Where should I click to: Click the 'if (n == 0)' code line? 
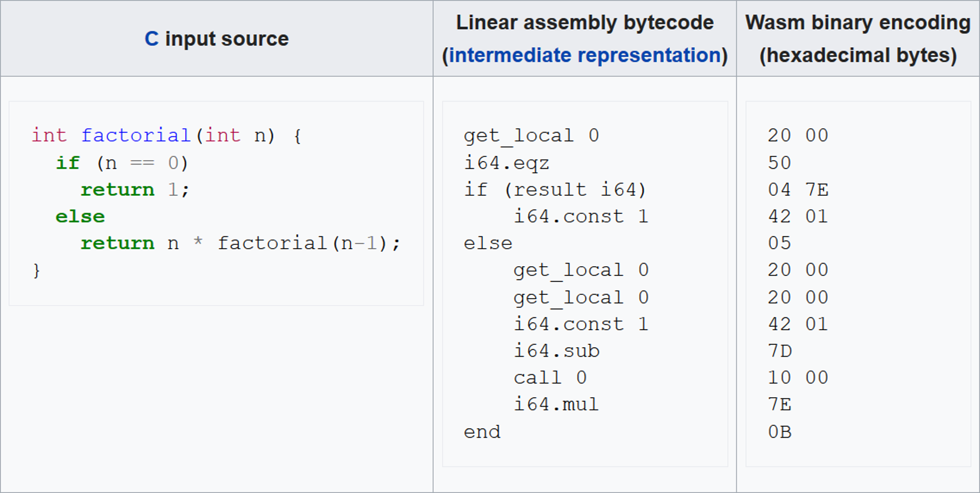point(122,163)
